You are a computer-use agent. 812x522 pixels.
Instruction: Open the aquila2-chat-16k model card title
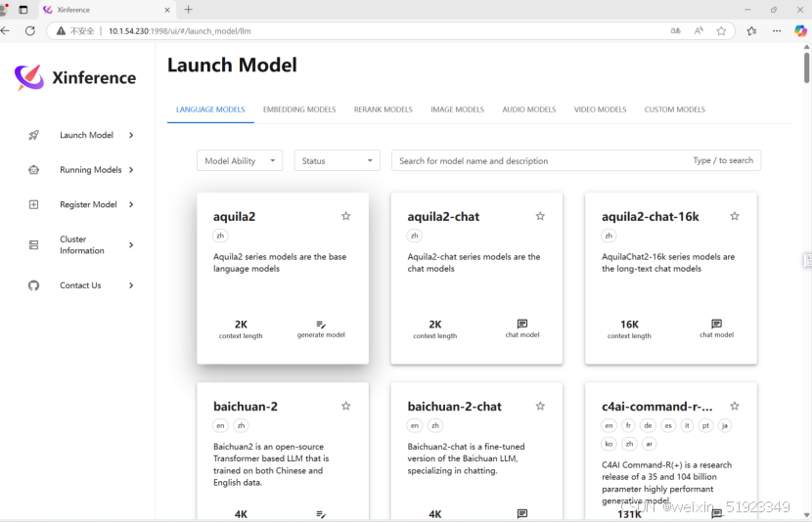(650, 217)
